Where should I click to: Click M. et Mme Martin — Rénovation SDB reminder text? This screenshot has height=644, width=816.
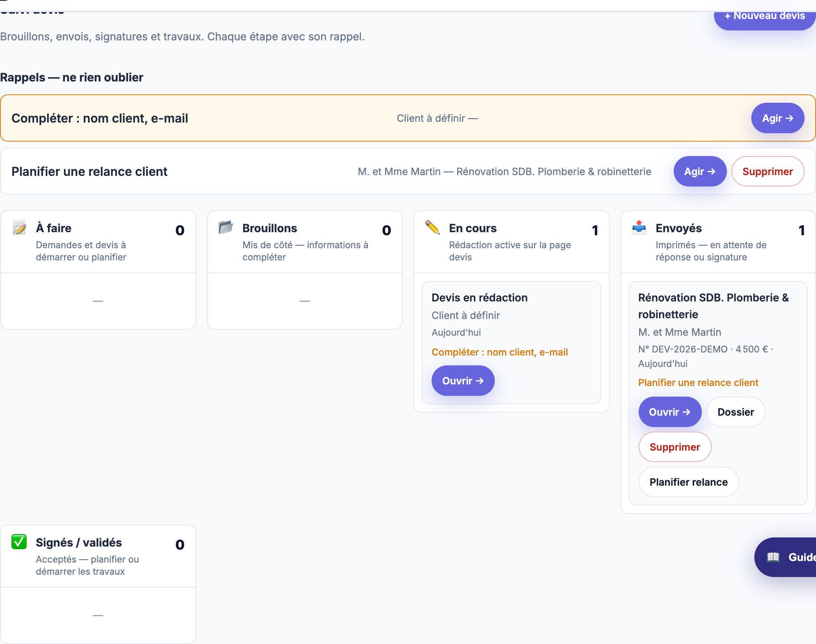tap(505, 172)
